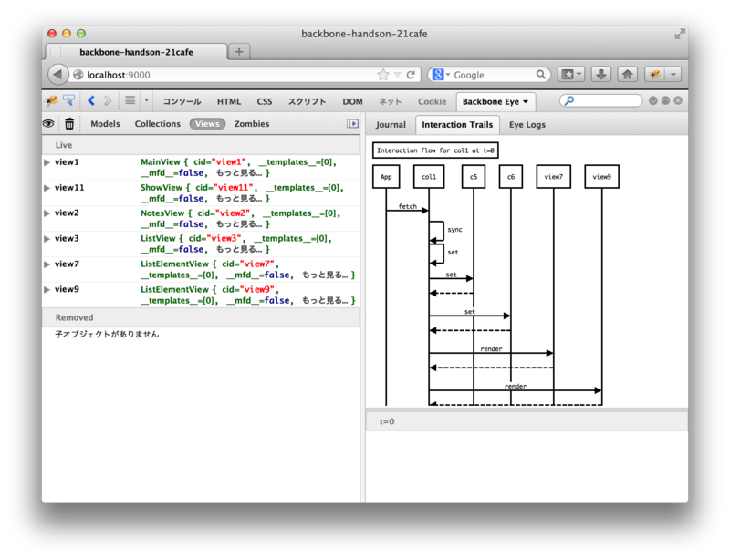Expand the view11 row

[47, 188]
